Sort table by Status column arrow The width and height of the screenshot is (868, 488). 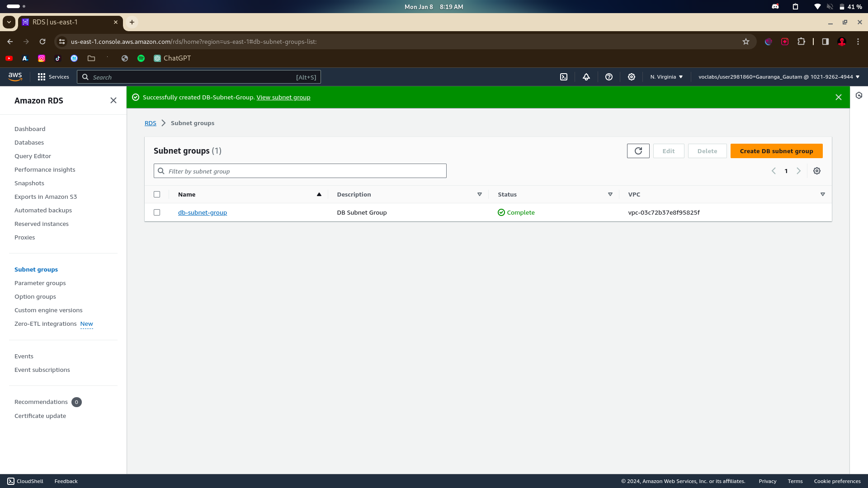(610, 194)
